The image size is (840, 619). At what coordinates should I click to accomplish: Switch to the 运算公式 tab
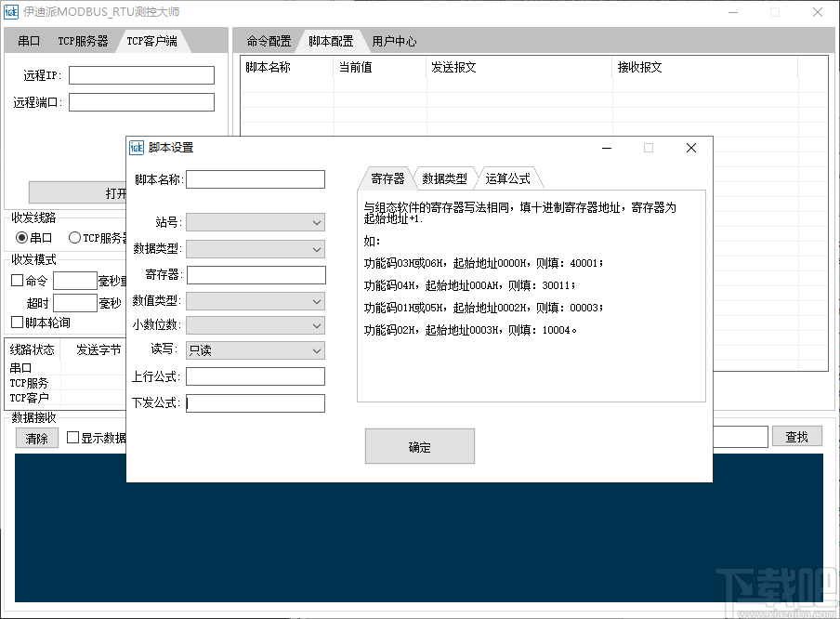point(509,178)
